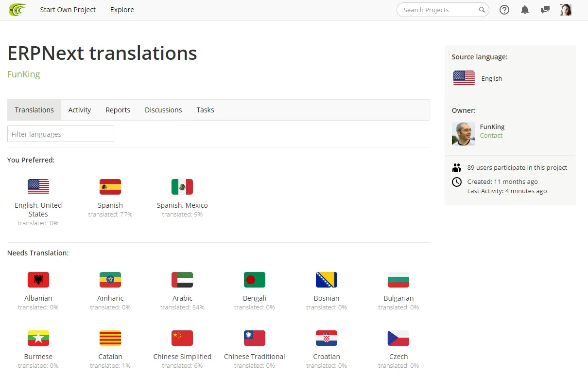
Task: Open the Spanish, Mexico flag icon
Action: point(182,187)
